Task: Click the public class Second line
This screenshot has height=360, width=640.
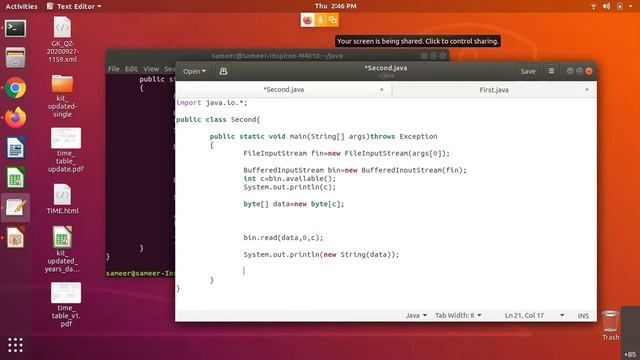Action: pos(218,120)
